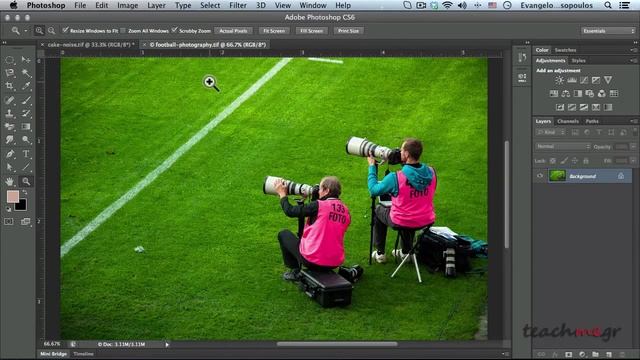Add a Levels adjustment
The width and height of the screenshot is (640, 360).
point(572,80)
